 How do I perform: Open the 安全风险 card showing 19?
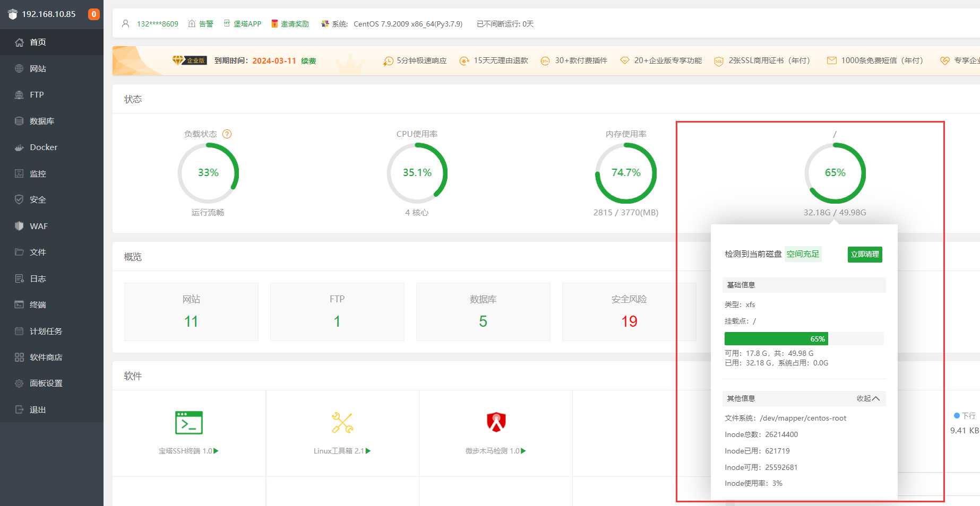[x=629, y=312]
